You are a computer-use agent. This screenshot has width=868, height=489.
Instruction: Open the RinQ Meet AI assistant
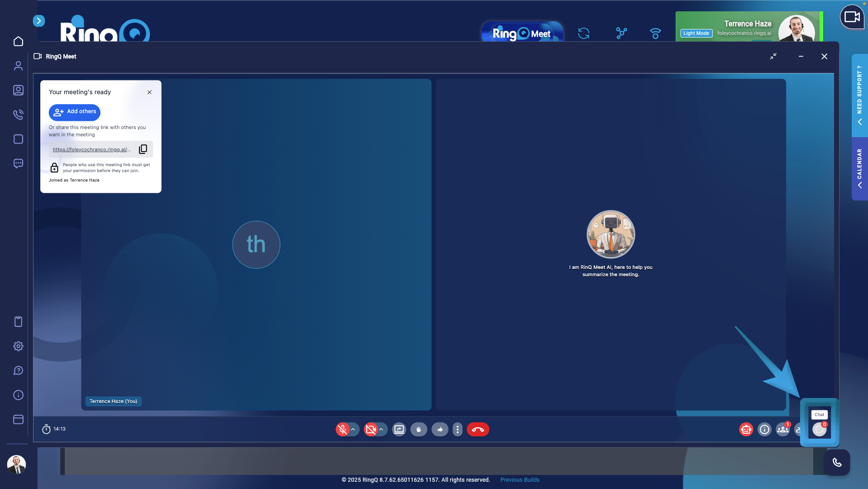click(746, 429)
